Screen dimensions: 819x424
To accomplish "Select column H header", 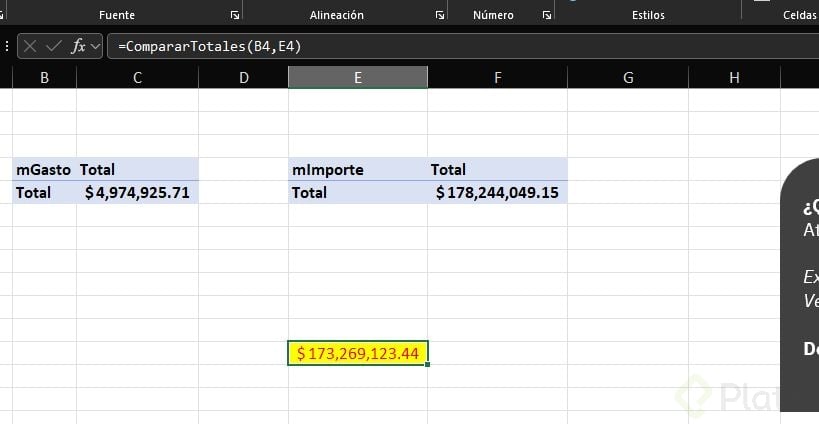I will coord(734,78).
